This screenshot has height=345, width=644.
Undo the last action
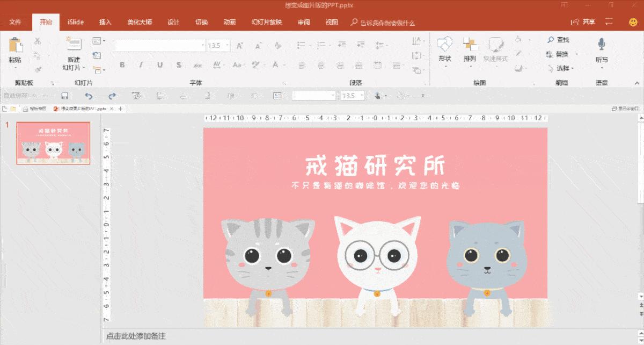(x=89, y=96)
